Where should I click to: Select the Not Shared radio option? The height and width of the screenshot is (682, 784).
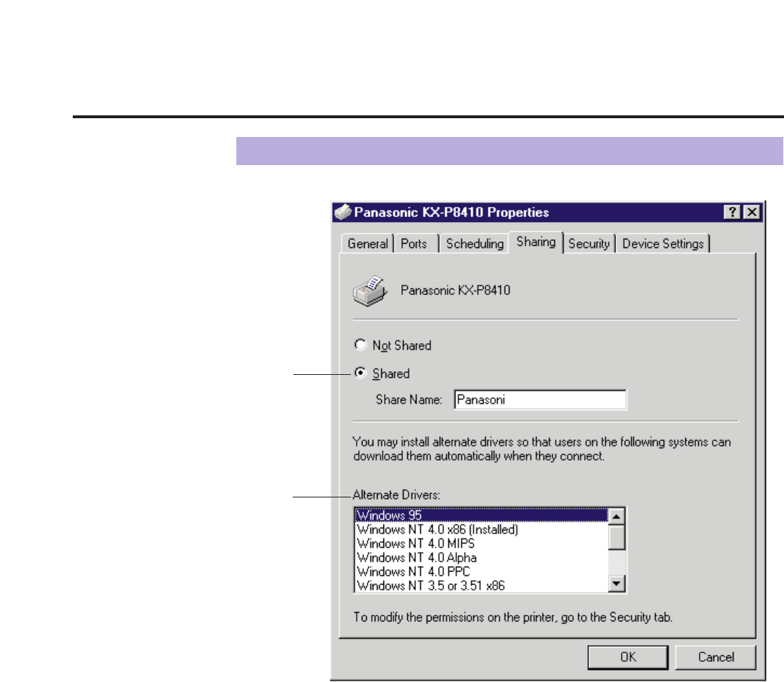coord(360,345)
